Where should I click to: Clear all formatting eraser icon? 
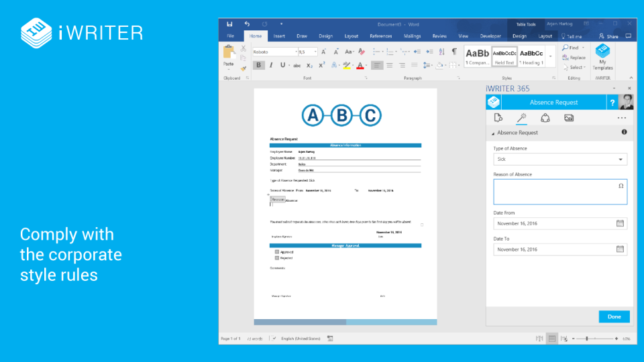362,52
